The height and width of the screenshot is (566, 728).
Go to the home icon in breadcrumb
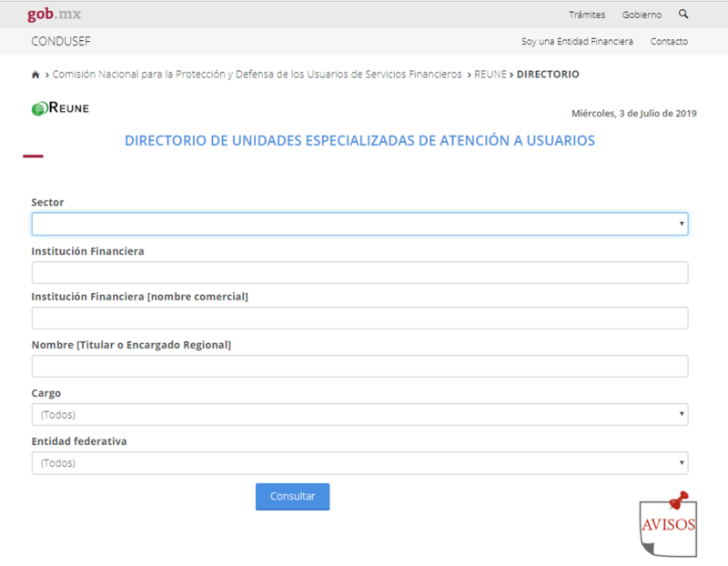tap(35, 75)
